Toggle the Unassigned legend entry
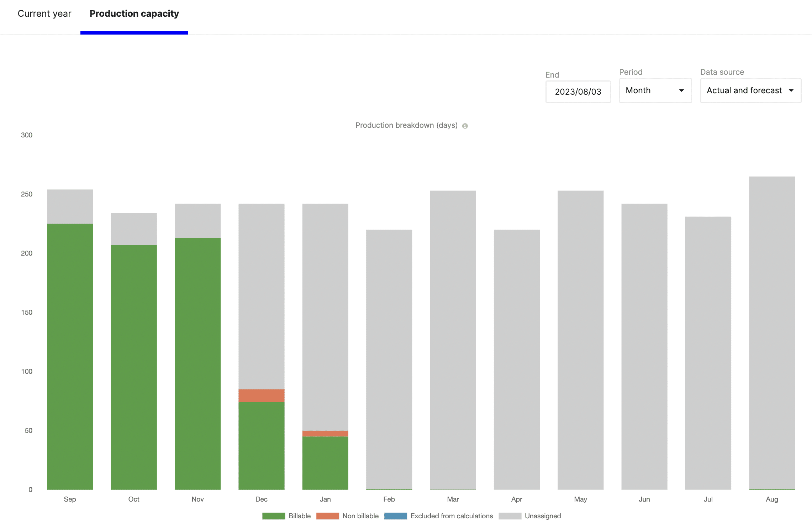 pyautogui.click(x=542, y=516)
